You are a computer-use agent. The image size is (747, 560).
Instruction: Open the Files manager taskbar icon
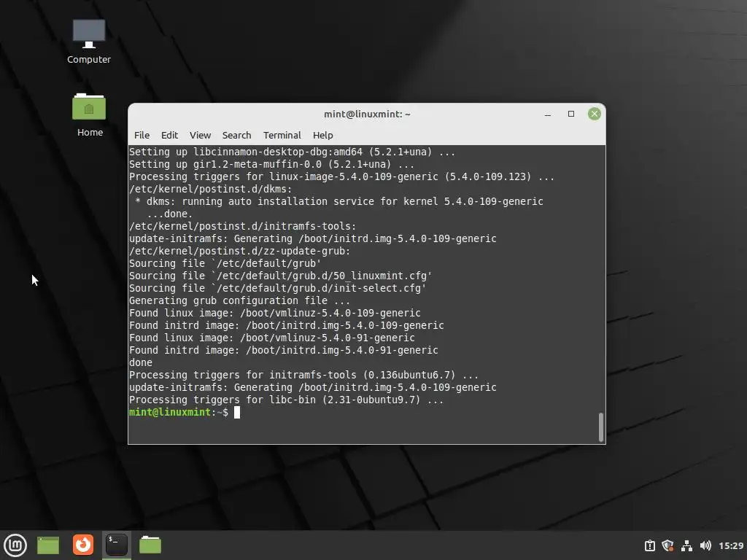150,545
